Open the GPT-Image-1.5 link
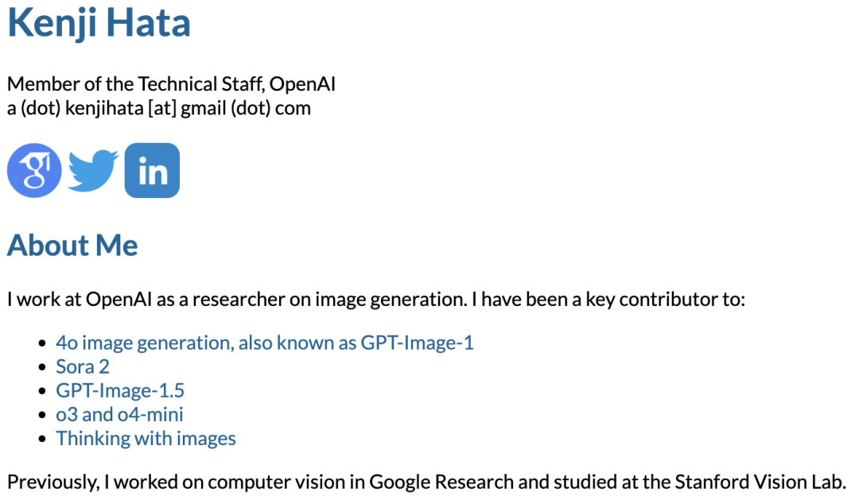The width and height of the screenshot is (859, 504). pyautogui.click(x=120, y=391)
